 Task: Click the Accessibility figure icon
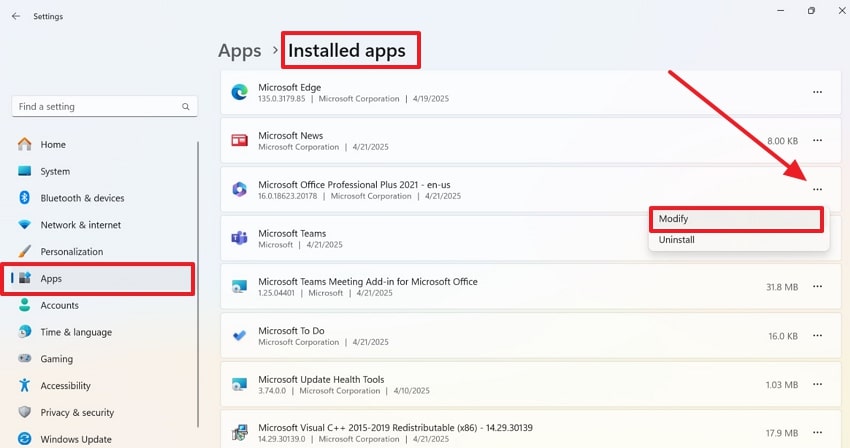tap(24, 385)
